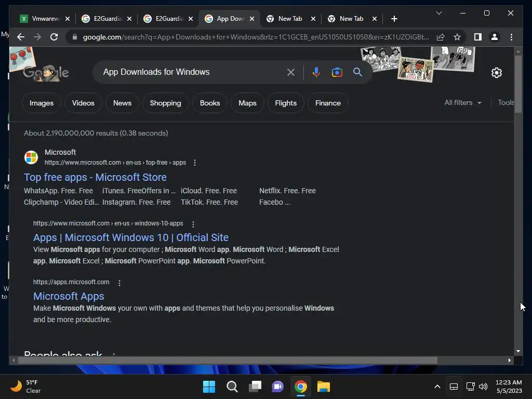
Task: Click the vertical scrollbar down arrow
Action: click(518, 351)
